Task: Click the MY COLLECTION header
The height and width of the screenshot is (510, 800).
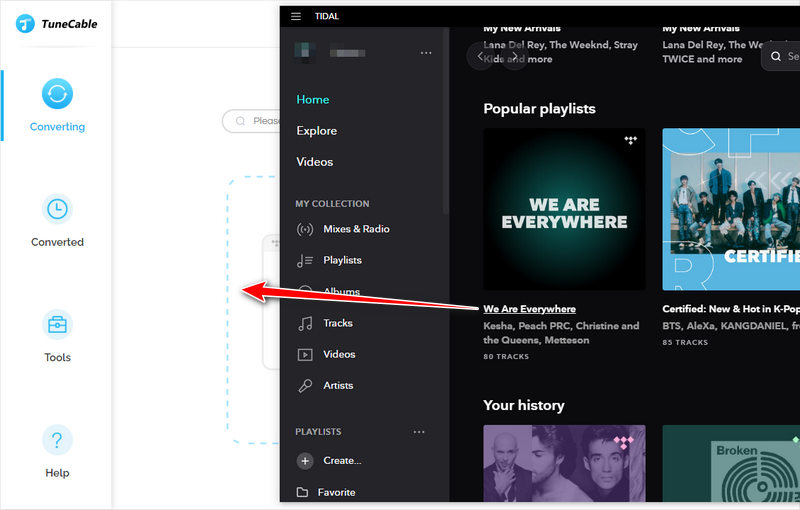Action: tap(332, 203)
